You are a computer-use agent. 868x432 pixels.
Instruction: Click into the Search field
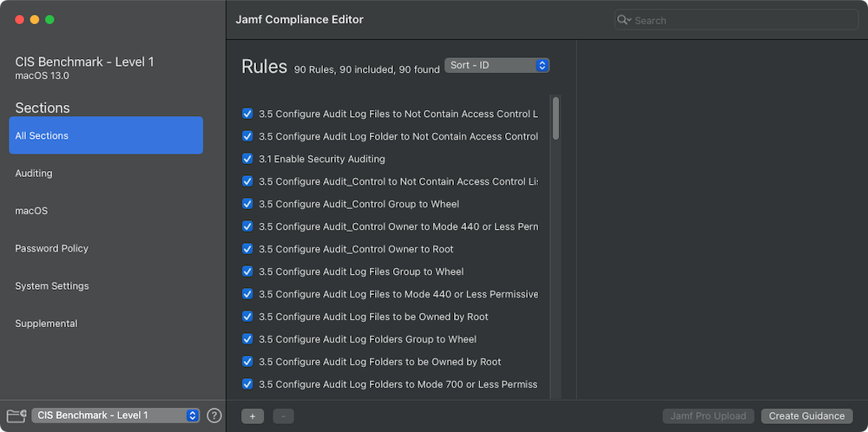click(x=742, y=20)
